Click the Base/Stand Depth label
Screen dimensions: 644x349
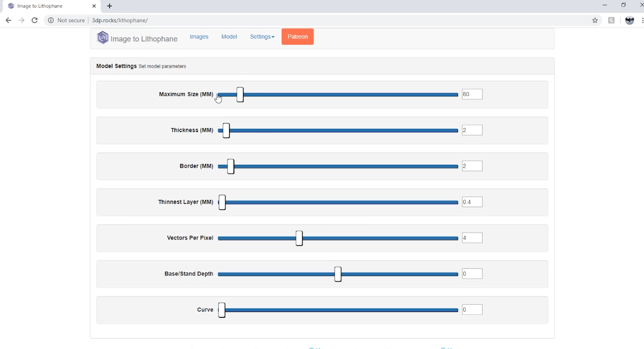click(x=189, y=274)
